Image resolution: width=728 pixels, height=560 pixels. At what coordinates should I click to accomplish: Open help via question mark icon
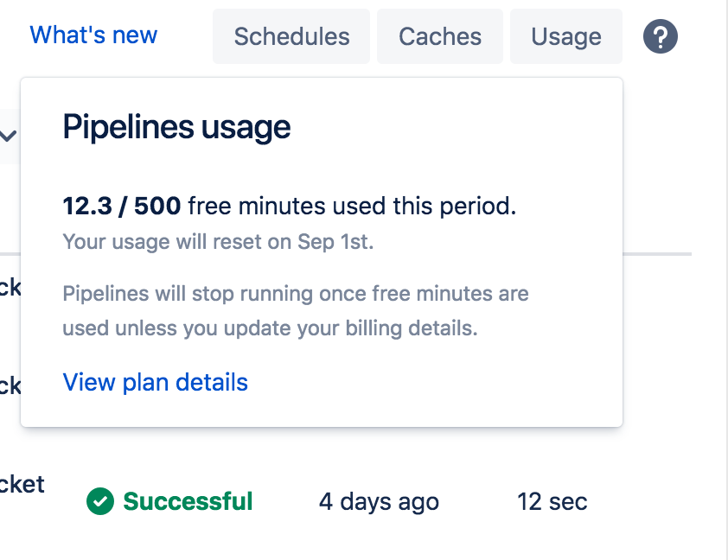(x=661, y=36)
